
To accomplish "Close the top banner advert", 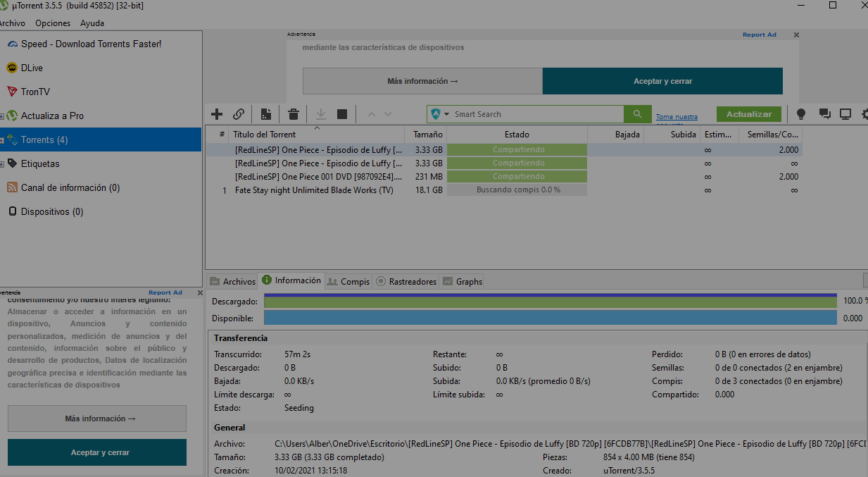I will (x=796, y=35).
